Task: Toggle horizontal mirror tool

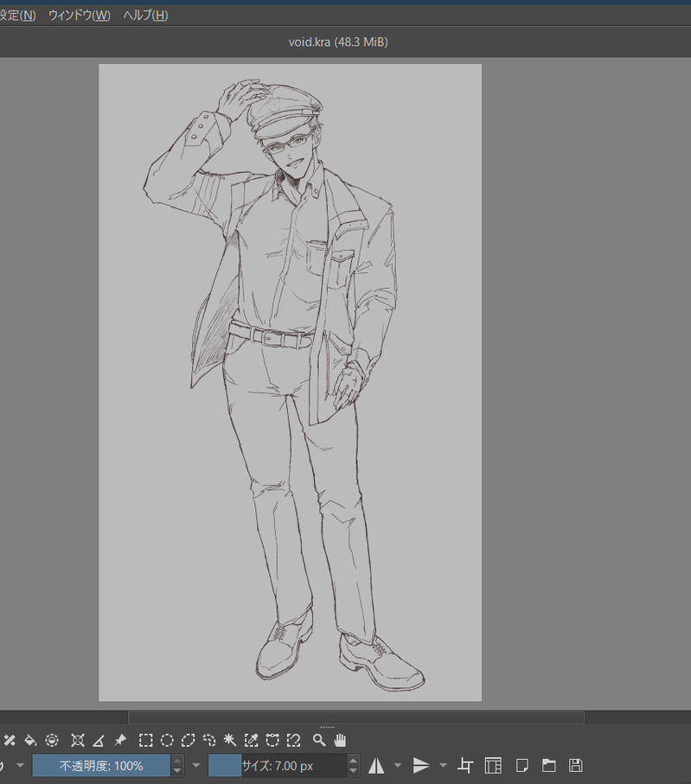Action: click(x=376, y=766)
